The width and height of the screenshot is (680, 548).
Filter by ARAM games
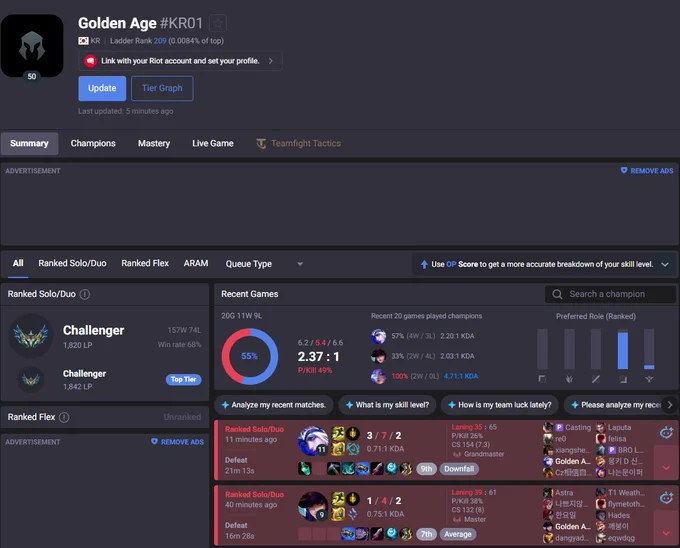click(x=196, y=264)
